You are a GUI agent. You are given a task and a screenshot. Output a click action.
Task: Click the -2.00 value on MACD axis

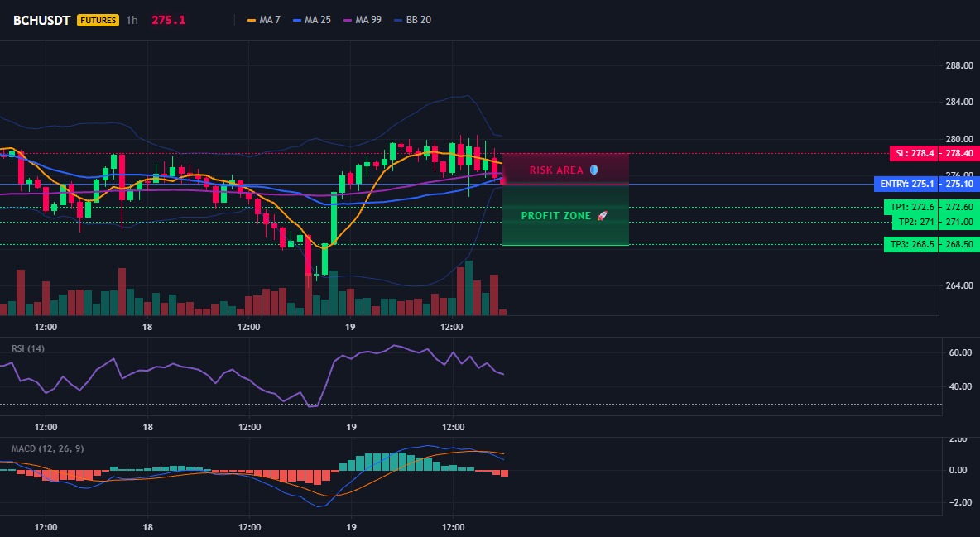[959, 502]
